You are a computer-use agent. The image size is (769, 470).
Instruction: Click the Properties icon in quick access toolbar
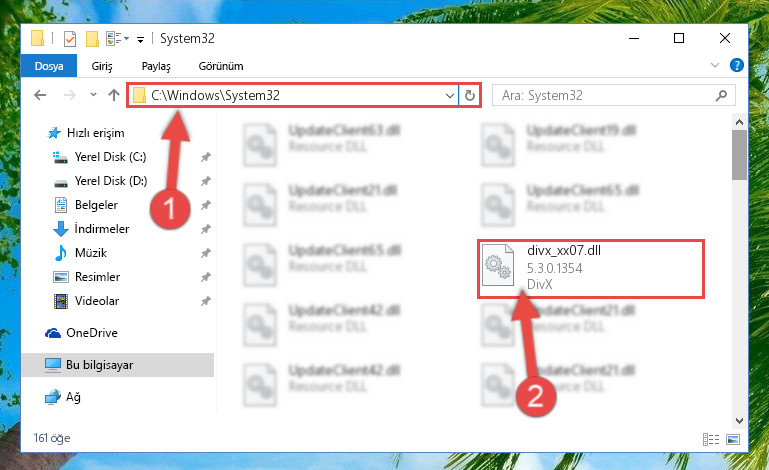coord(70,38)
